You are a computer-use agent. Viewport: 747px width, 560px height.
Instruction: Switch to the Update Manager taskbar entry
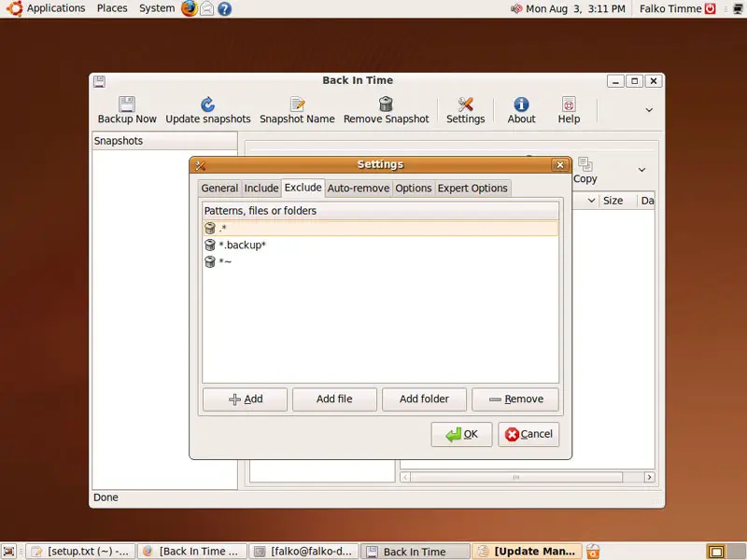tap(527, 552)
